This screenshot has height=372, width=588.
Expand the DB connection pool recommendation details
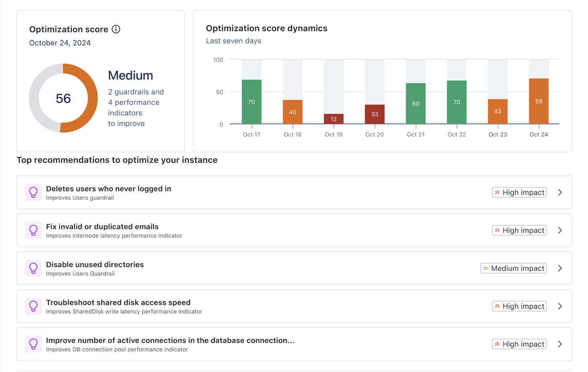[560, 344]
